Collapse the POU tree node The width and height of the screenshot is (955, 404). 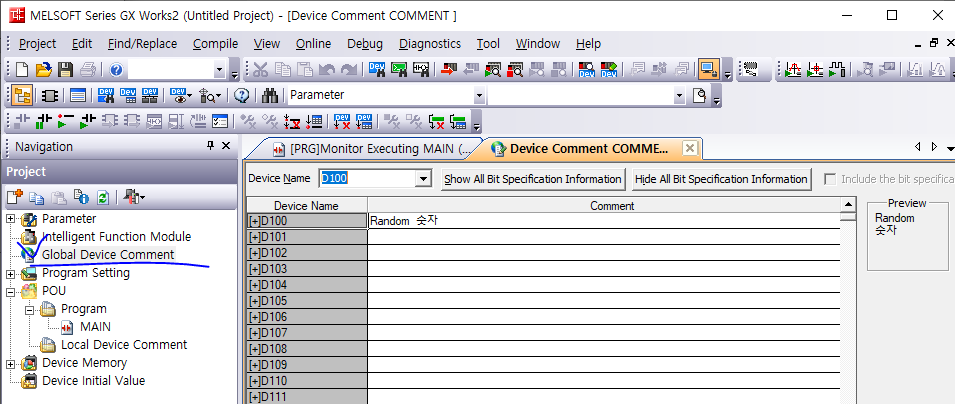click(x=10, y=292)
